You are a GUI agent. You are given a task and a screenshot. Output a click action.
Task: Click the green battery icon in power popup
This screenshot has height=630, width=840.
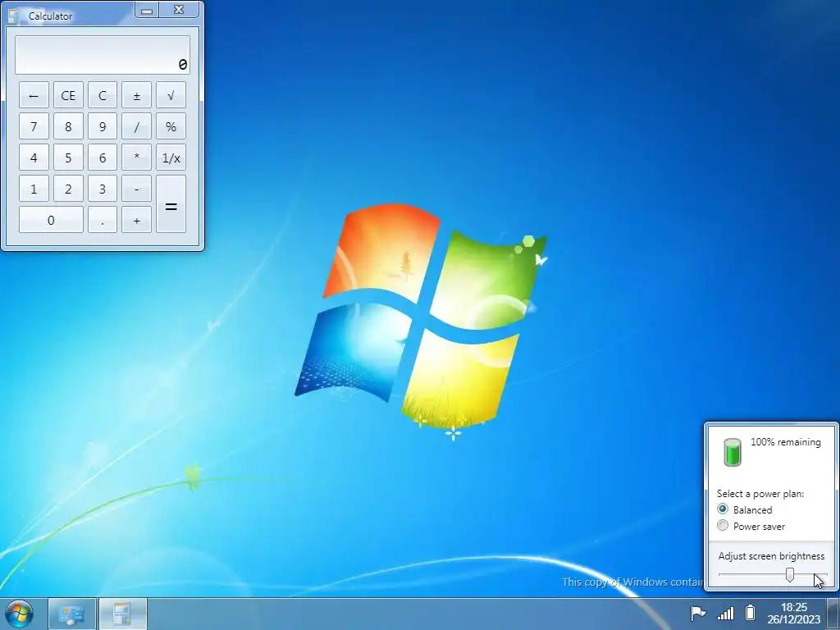[x=733, y=452]
